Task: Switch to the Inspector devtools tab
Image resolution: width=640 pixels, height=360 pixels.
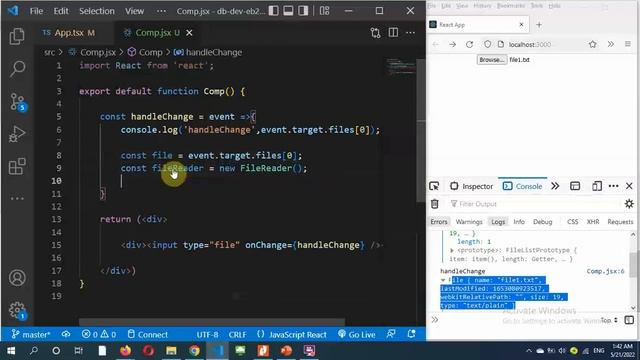Action: [x=471, y=186]
